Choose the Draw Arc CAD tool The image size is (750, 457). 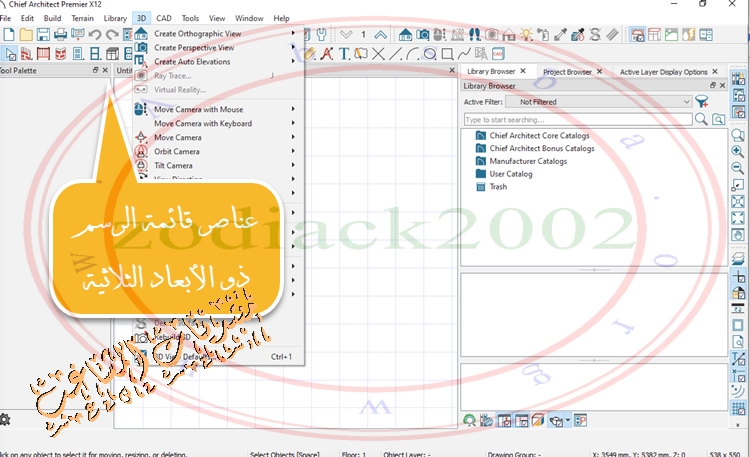412,54
